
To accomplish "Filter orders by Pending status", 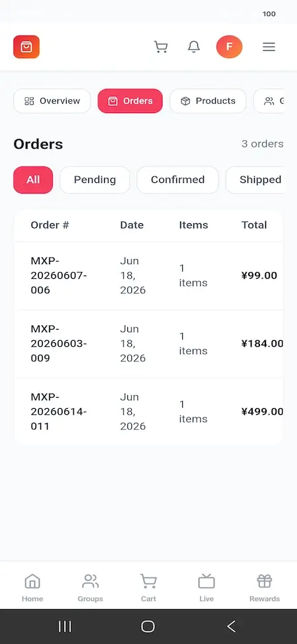I will tap(95, 180).
